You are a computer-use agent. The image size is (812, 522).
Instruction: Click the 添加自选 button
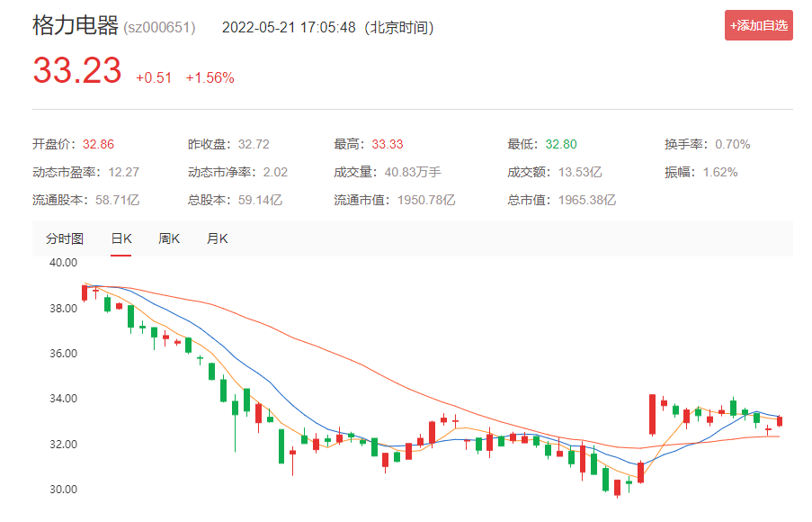click(x=759, y=26)
